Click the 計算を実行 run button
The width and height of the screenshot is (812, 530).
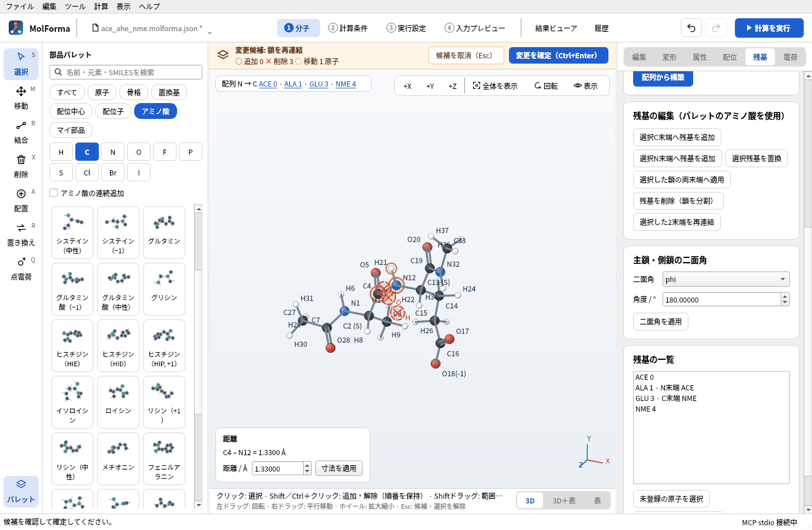coord(769,28)
